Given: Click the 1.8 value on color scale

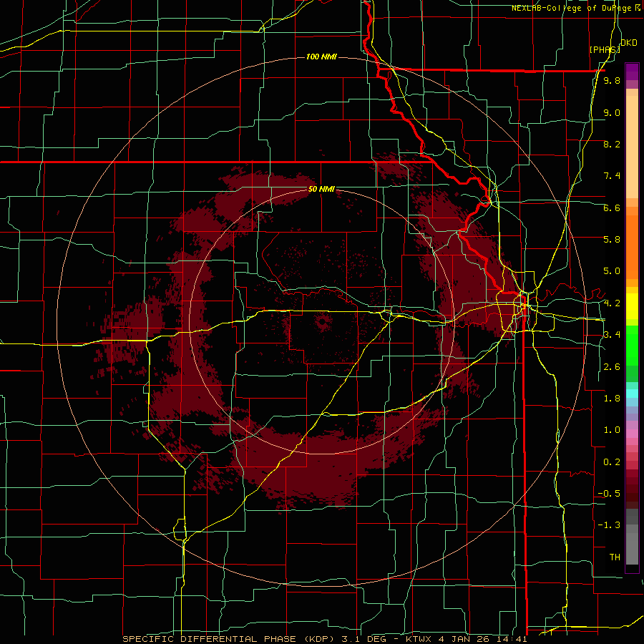Looking at the screenshot, I should point(612,399).
